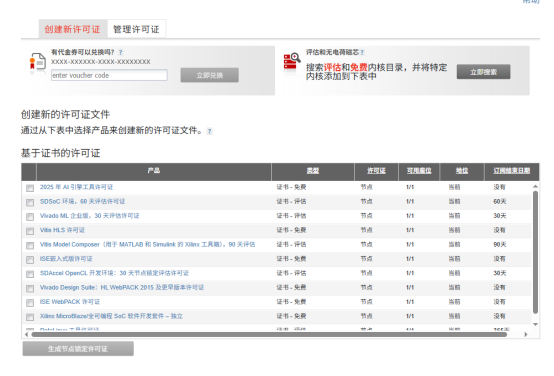The width and height of the screenshot is (554, 376).
Task: Open the ISE WebPACK 许可证 link
Action: (x=70, y=302)
